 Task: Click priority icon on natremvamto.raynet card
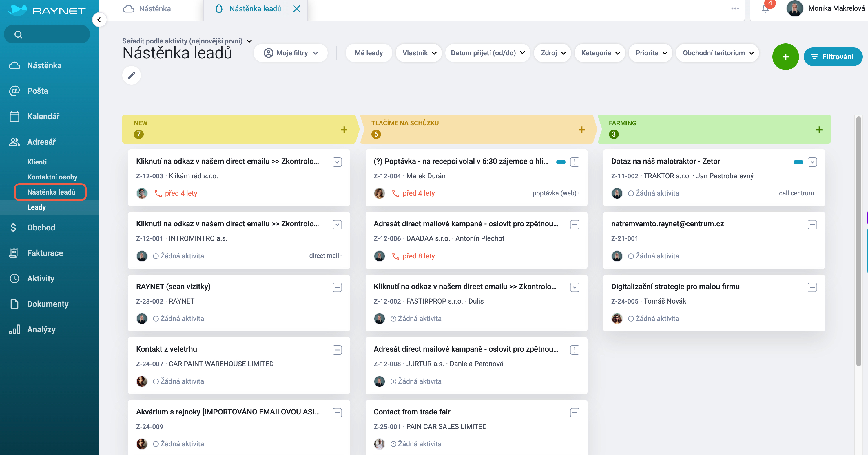812,225
